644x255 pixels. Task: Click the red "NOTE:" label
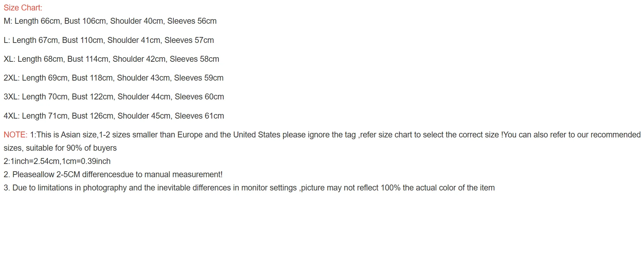15,135
